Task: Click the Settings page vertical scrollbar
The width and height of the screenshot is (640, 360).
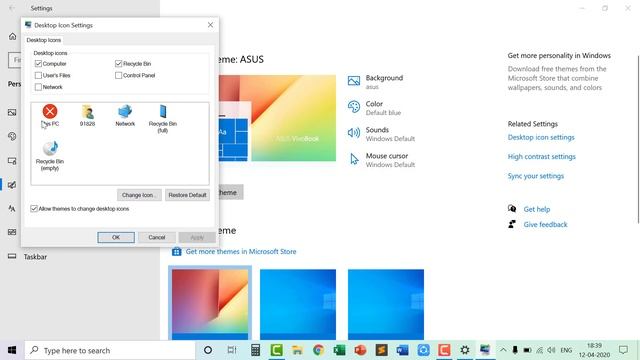Action: pyautogui.click(x=638, y=139)
